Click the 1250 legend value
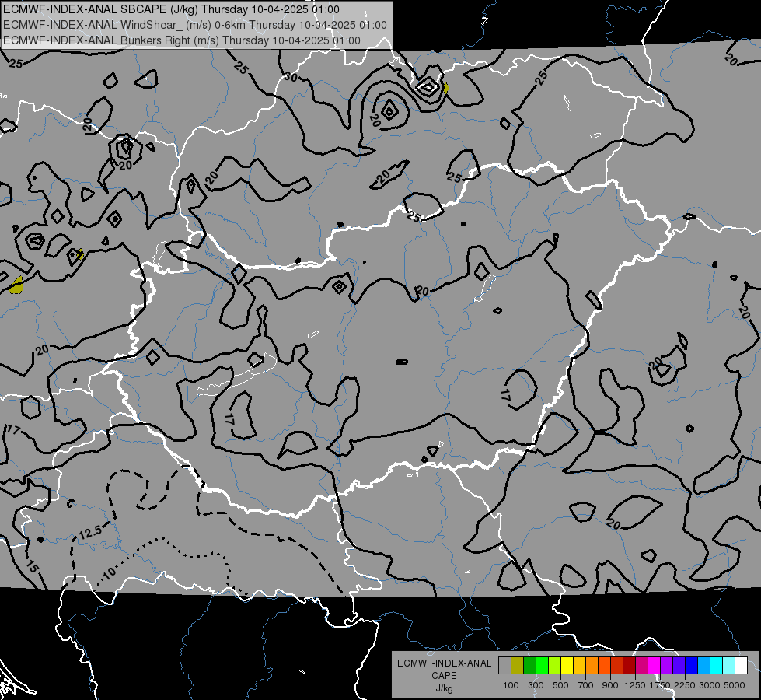Screen dimensions: 761x700 pyautogui.click(x=635, y=685)
